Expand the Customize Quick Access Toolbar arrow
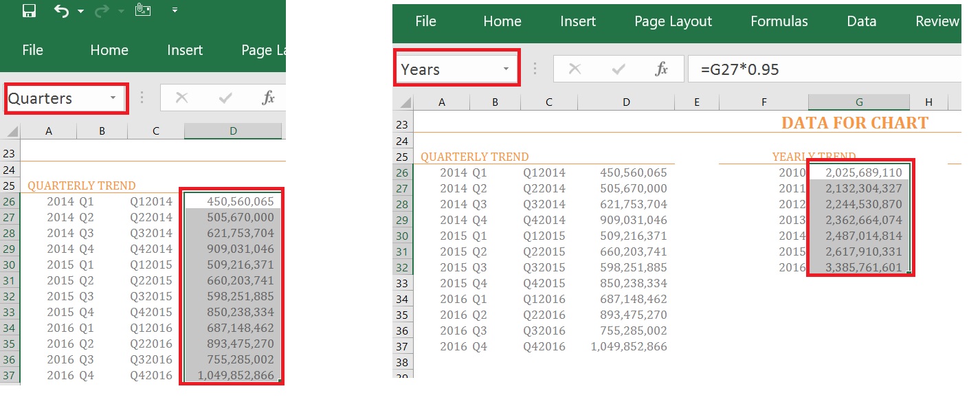The width and height of the screenshot is (980, 404). [x=175, y=10]
